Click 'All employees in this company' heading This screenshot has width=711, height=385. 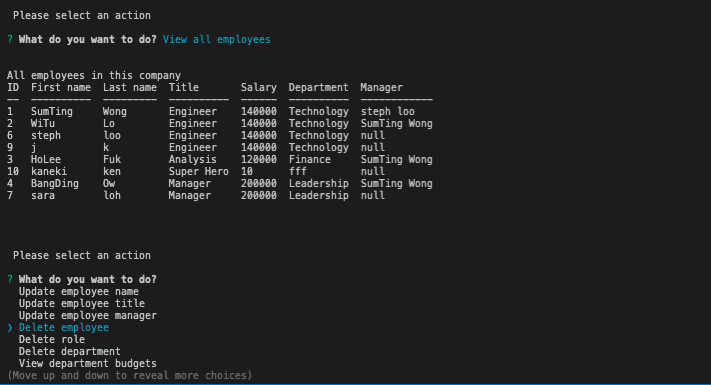point(94,75)
